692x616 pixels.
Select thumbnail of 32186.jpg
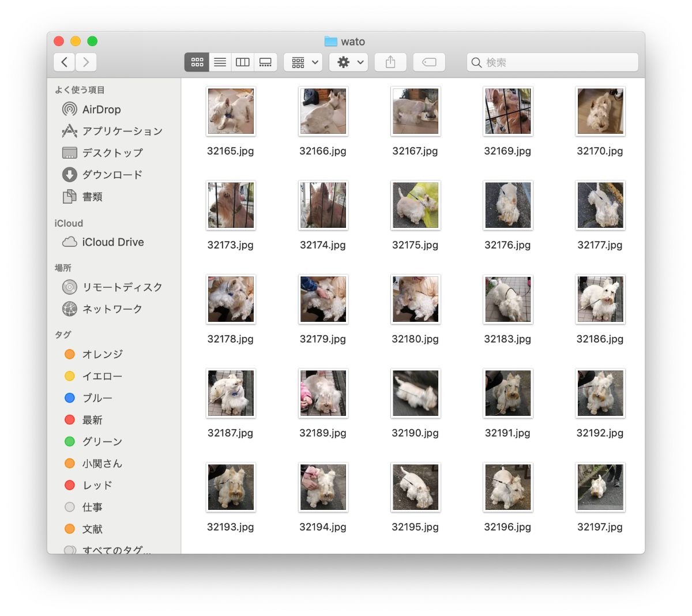tap(600, 299)
